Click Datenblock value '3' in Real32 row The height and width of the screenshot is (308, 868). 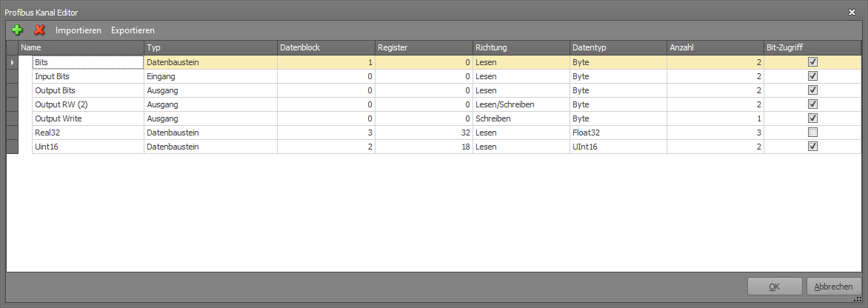[x=326, y=132]
